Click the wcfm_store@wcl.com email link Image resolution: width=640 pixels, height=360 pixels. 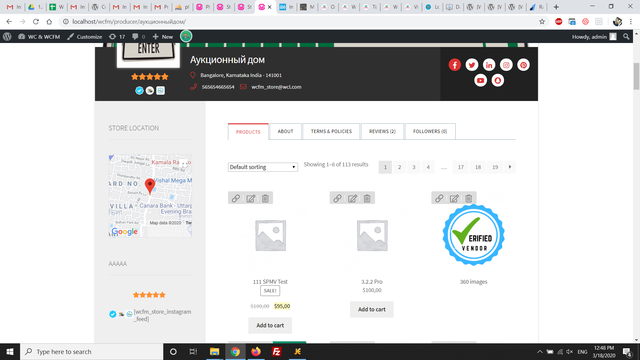pos(276,87)
